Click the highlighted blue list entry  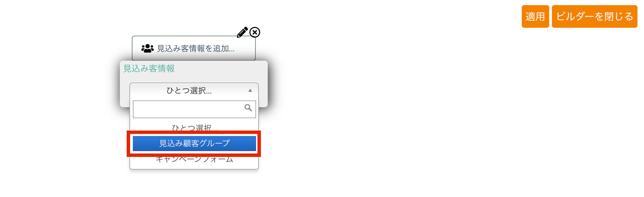pos(194,143)
